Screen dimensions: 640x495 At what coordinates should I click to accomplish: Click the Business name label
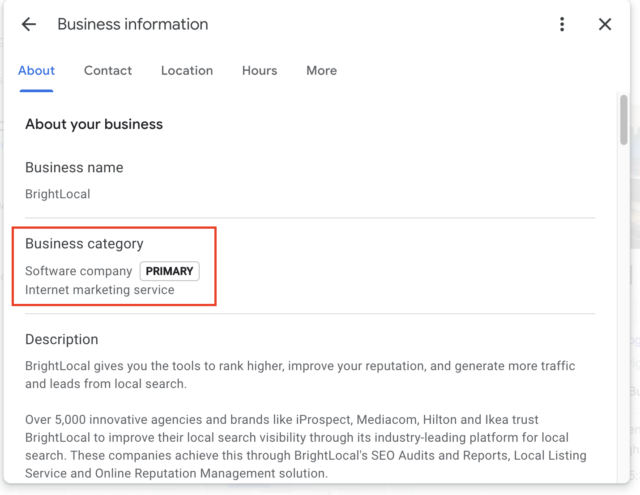coord(74,167)
